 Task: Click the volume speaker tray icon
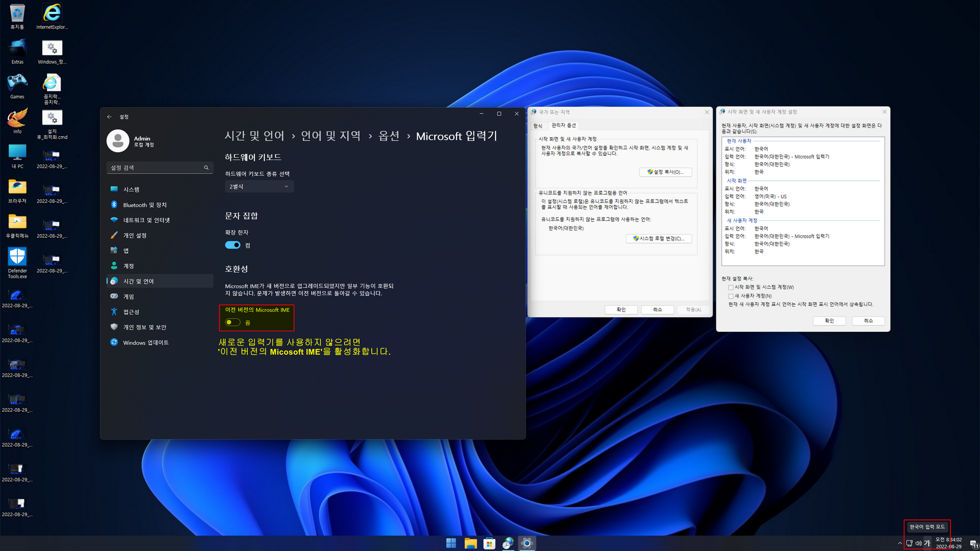918,543
